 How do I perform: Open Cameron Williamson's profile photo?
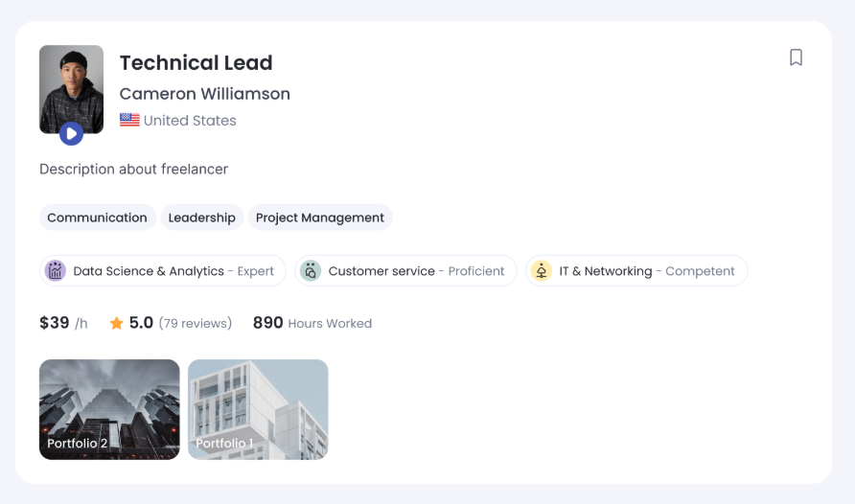click(x=71, y=84)
